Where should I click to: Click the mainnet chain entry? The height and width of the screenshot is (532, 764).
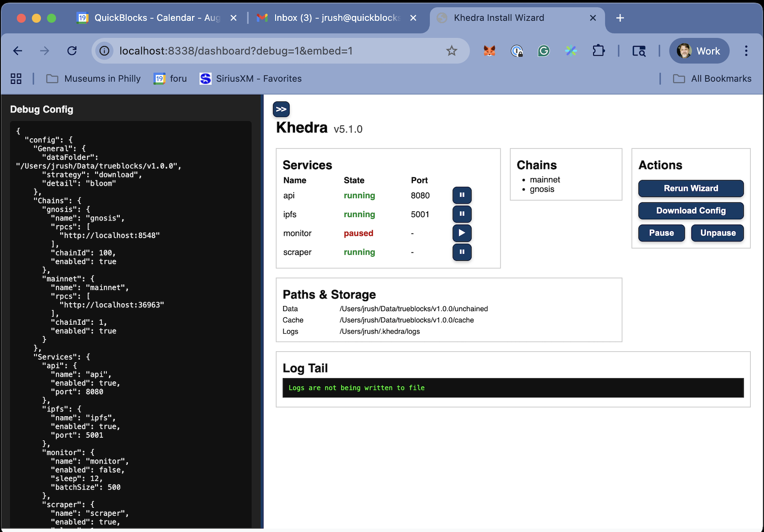[x=545, y=180]
